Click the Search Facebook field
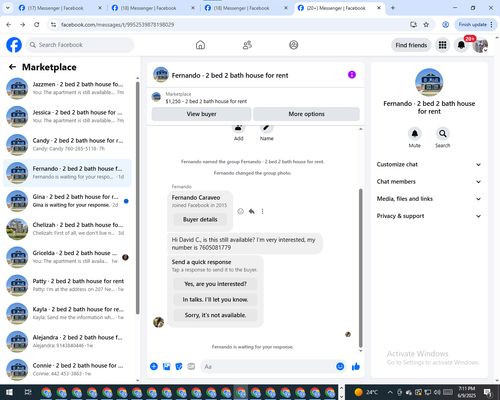500x400 pixels. click(x=80, y=45)
